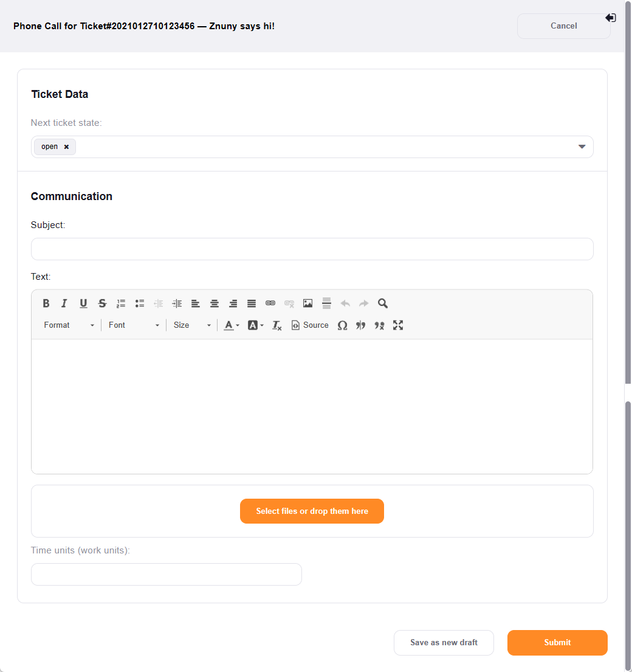Screen dimensions: 632x672
Task: Maximize the editor with fullscreen icon
Action: [398, 325]
